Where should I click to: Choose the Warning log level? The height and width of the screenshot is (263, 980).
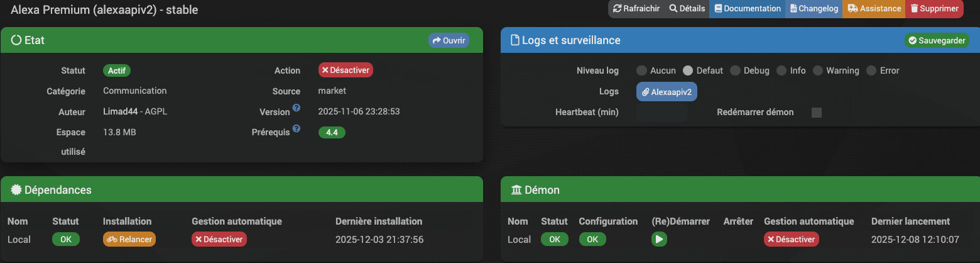tap(817, 70)
